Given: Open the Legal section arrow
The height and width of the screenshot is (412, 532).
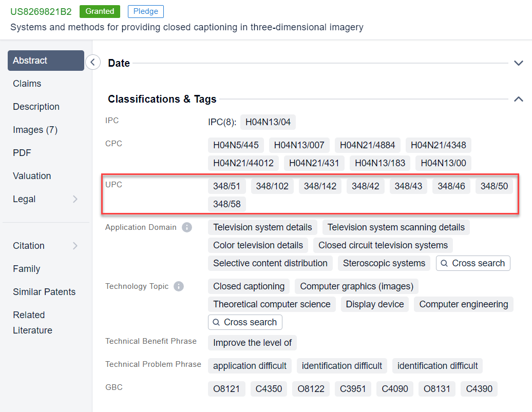Looking at the screenshot, I should pos(76,199).
